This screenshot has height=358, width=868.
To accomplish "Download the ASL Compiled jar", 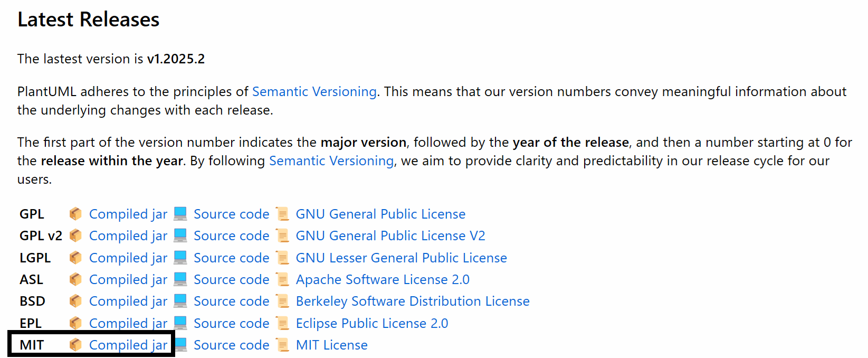I will (128, 279).
